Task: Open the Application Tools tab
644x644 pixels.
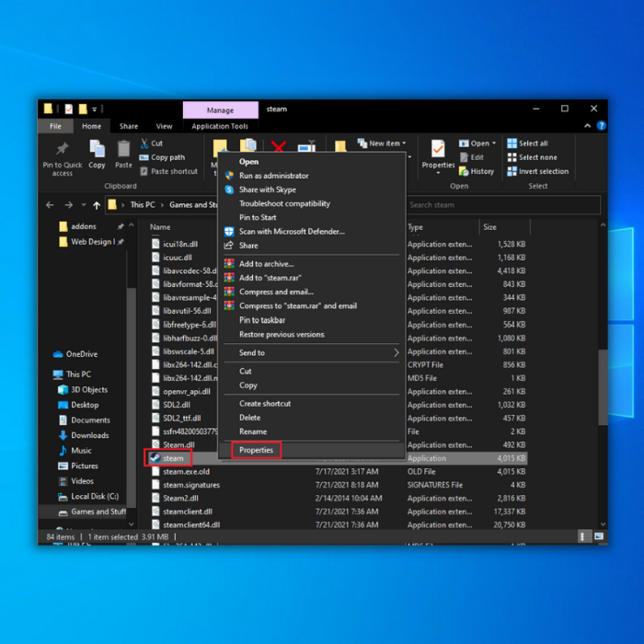Action: coord(220,126)
